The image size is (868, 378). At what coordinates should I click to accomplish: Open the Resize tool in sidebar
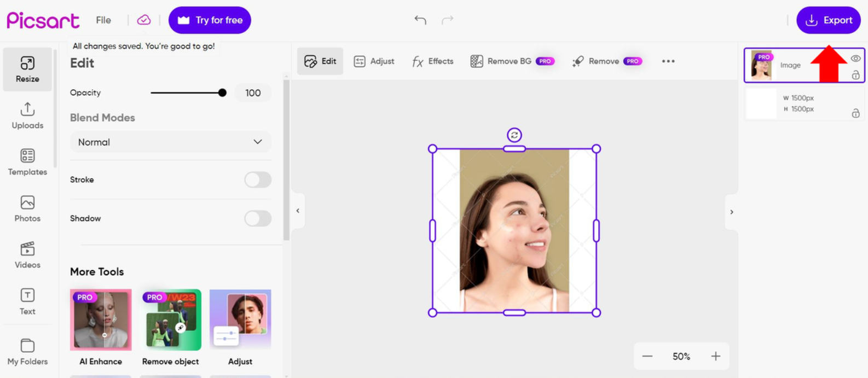point(27,69)
